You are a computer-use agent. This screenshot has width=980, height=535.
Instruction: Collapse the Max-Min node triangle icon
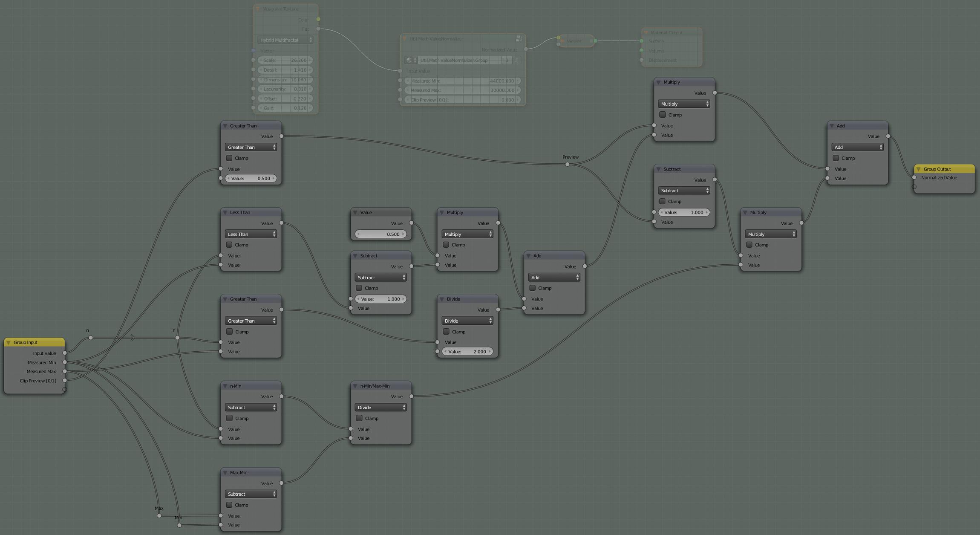(x=225, y=472)
